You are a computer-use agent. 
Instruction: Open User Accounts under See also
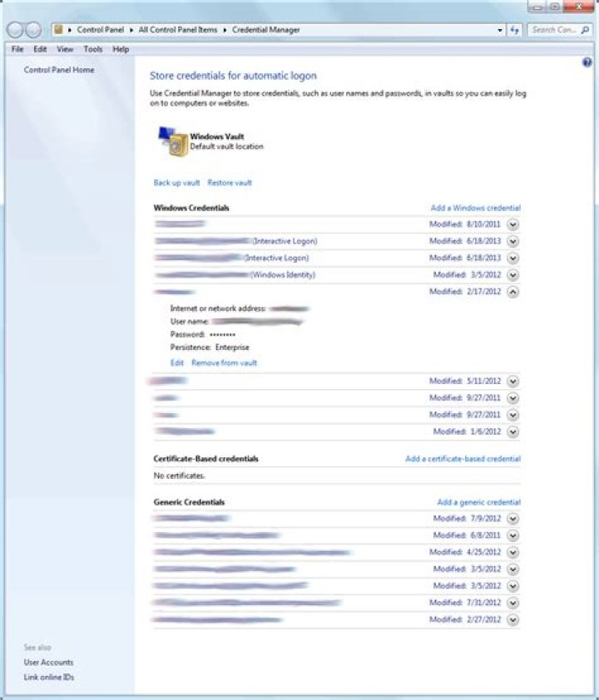click(48, 663)
